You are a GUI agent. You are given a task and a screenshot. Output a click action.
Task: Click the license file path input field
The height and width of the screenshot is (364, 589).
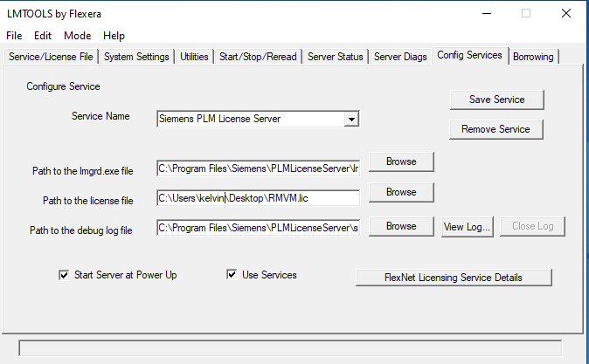point(258,198)
